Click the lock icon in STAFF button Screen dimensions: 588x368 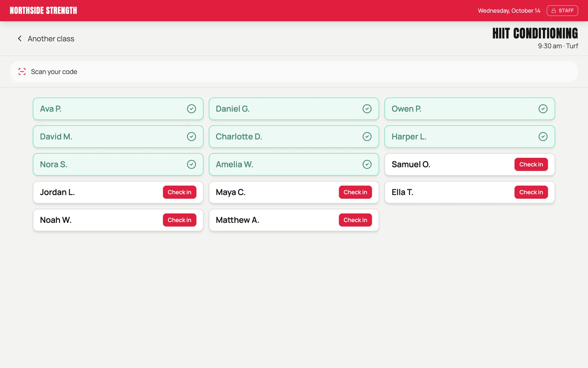pyautogui.click(x=554, y=11)
